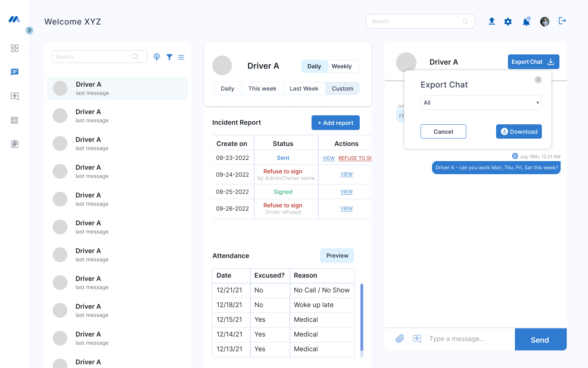Image resolution: width=588 pixels, height=368 pixels.
Task: Open the list menu icon near filter
Action: pos(181,58)
